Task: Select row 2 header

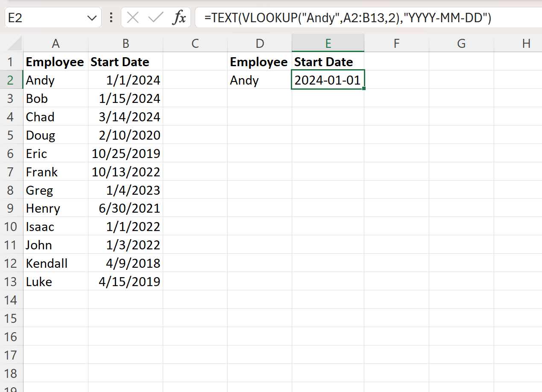Action: [12, 80]
